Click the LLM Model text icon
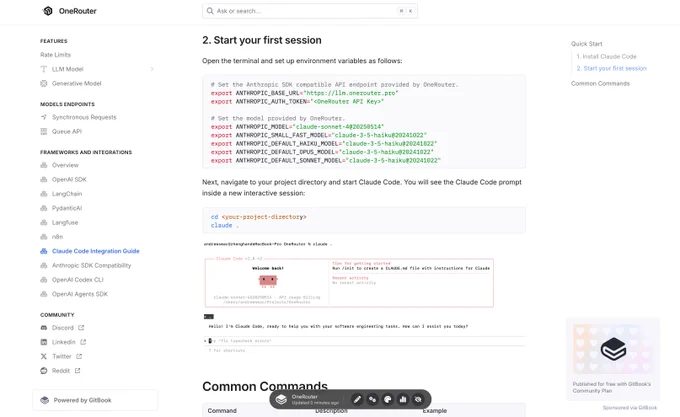This screenshot has height=417, width=680. click(44, 69)
